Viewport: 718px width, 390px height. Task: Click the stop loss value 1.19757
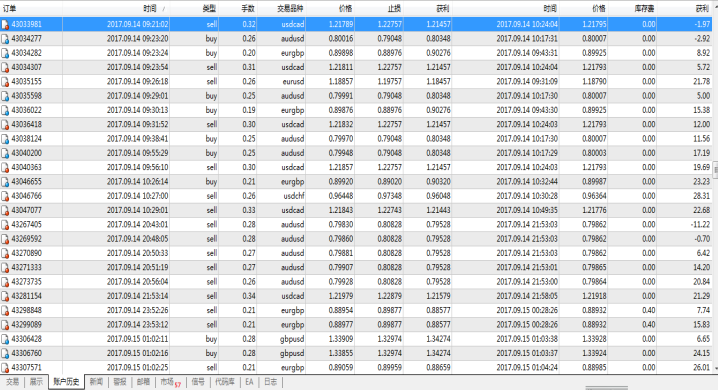(389, 81)
